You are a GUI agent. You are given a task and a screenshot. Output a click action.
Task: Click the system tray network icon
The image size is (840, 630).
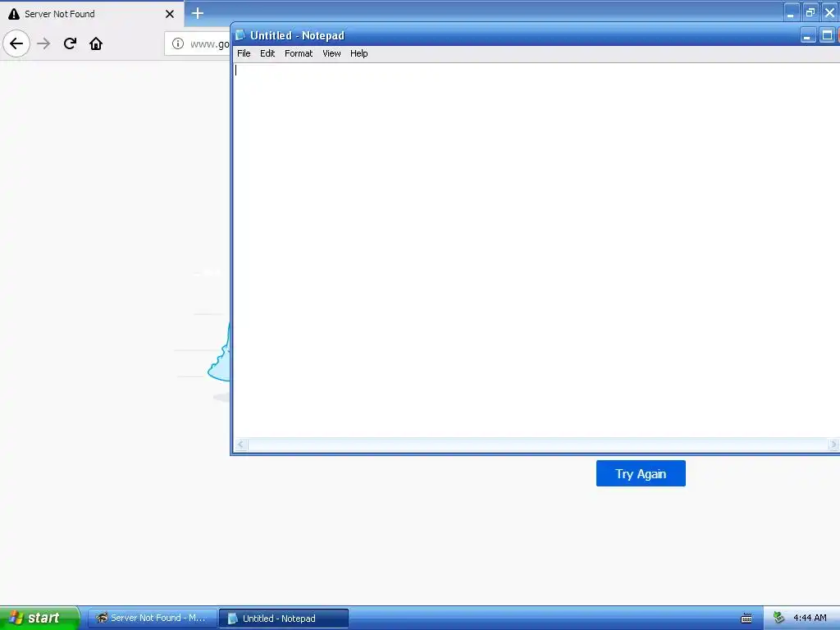(778, 619)
